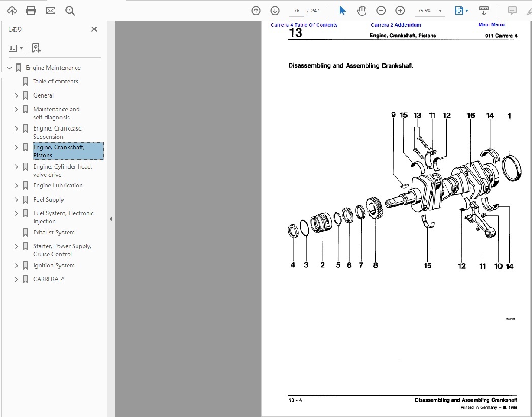This screenshot has height=417, width=532.
Task: Open the comment tool
Action: point(512,11)
